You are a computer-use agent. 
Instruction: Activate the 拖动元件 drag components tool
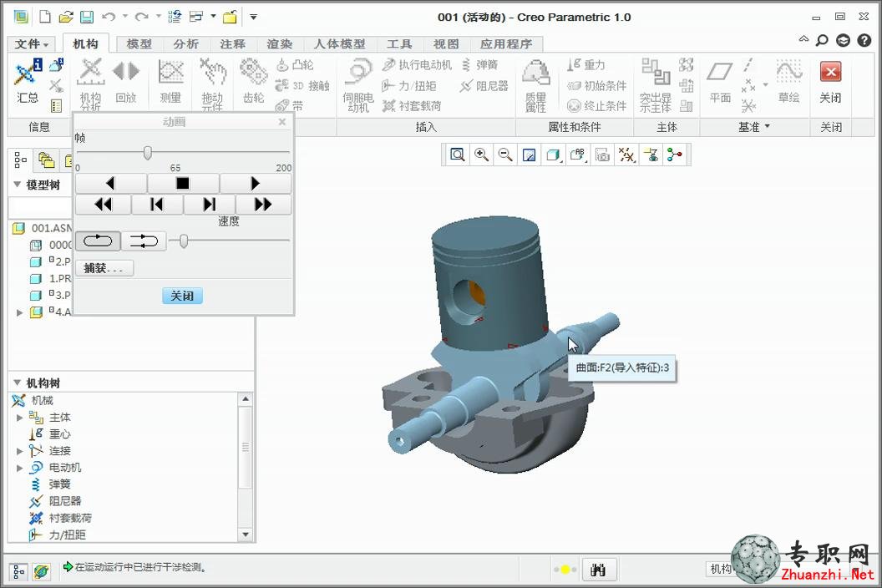pos(213,84)
